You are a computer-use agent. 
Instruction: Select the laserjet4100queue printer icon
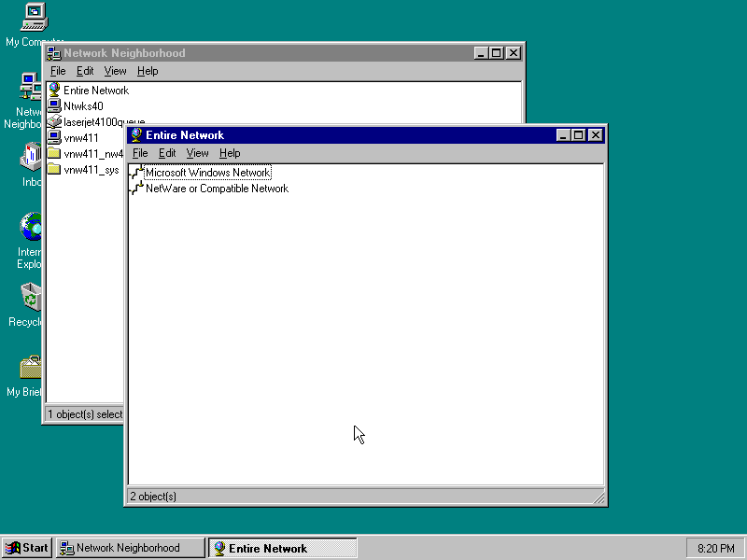tap(54, 121)
